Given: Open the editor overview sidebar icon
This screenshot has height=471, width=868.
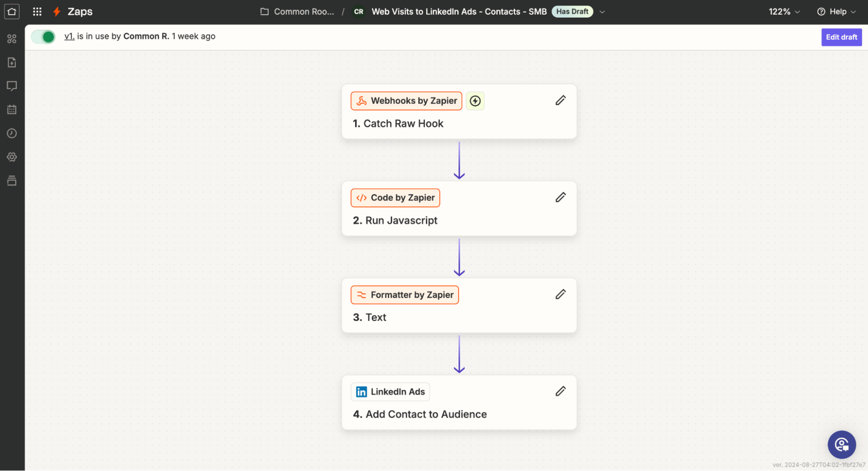Looking at the screenshot, I should 12,39.
